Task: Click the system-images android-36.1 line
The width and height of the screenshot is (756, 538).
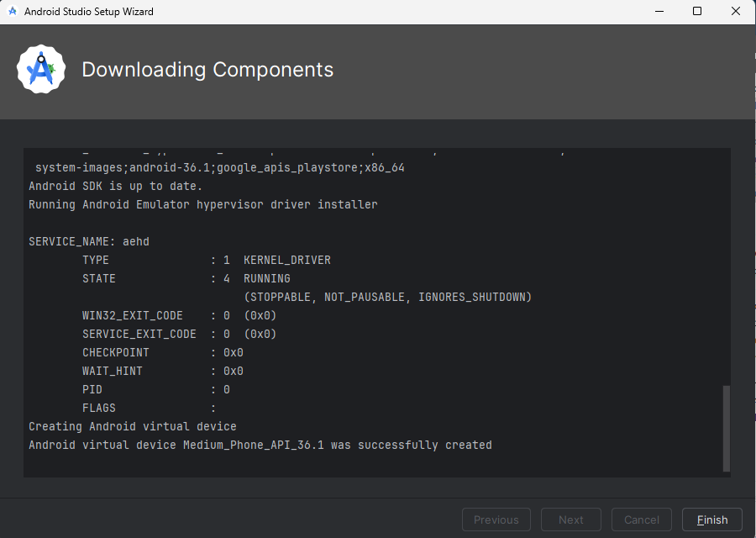Action: 220,168
